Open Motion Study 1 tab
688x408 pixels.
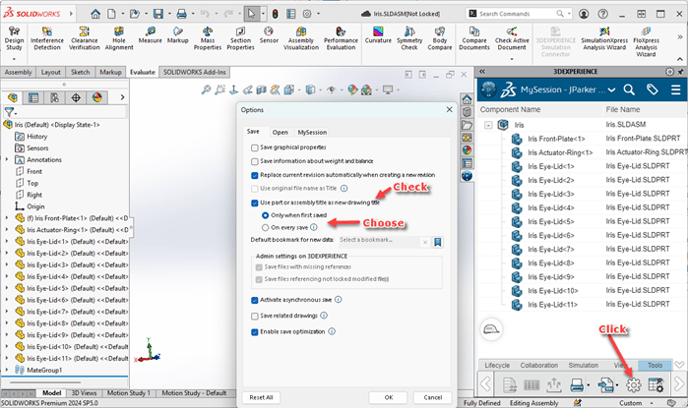[x=129, y=393]
